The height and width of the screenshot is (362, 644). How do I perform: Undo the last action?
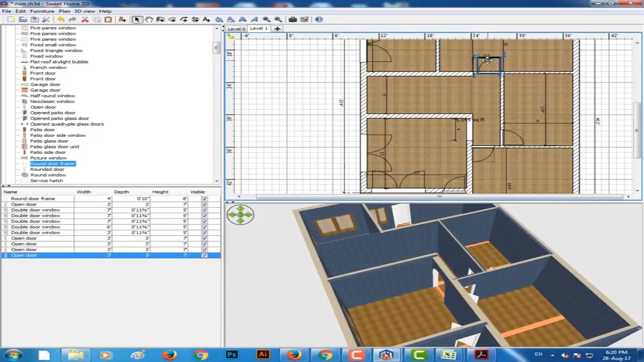tap(61, 20)
